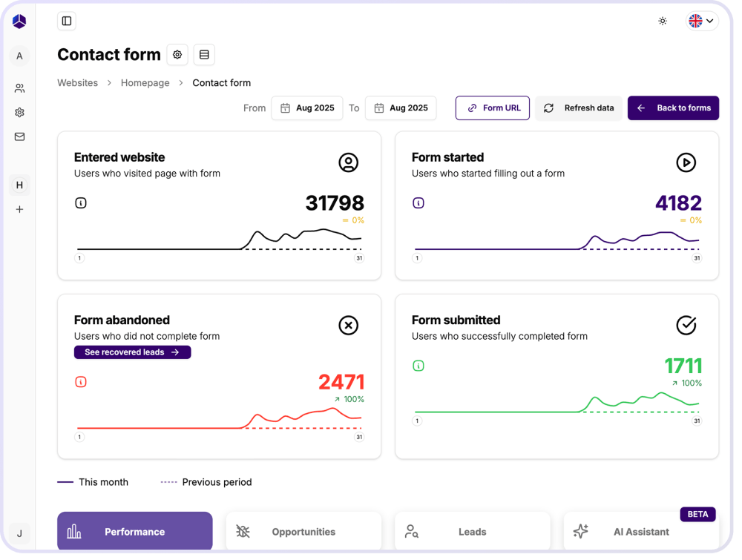
Task: Open the language flag dropdown
Action: (701, 21)
